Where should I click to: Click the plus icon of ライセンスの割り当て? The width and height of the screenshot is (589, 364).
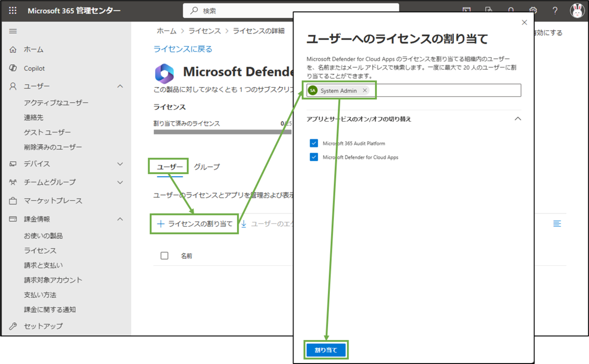pos(160,224)
